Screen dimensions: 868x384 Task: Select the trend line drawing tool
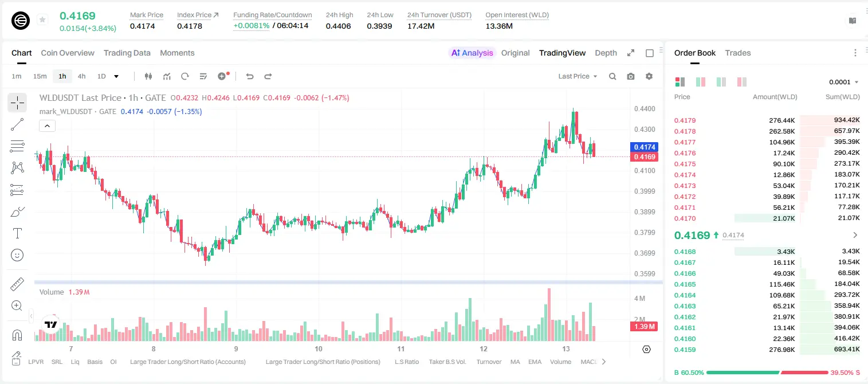pos(17,124)
